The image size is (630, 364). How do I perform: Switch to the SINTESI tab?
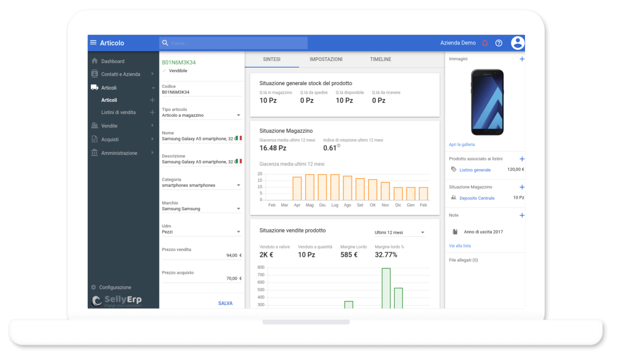(x=272, y=59)
